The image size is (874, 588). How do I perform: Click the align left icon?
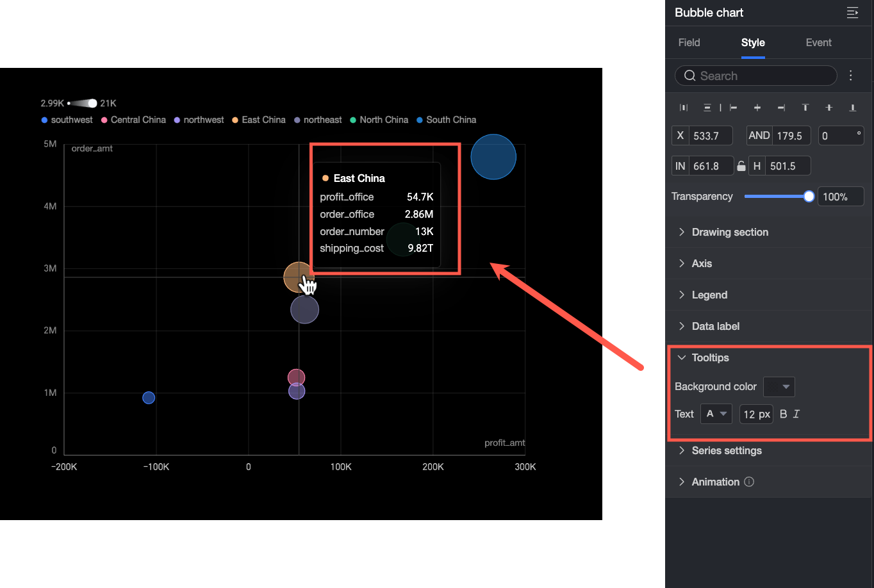click(x=733, y=108)
